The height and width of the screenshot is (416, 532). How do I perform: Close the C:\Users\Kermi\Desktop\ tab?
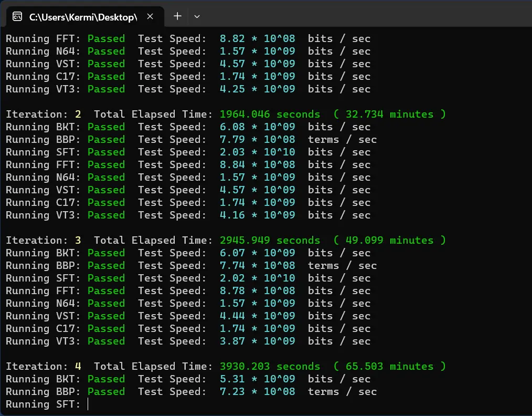(150, 16)
